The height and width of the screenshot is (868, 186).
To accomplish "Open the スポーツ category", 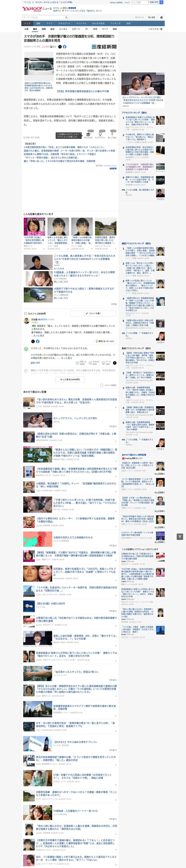I will click(x=76, y=29).
